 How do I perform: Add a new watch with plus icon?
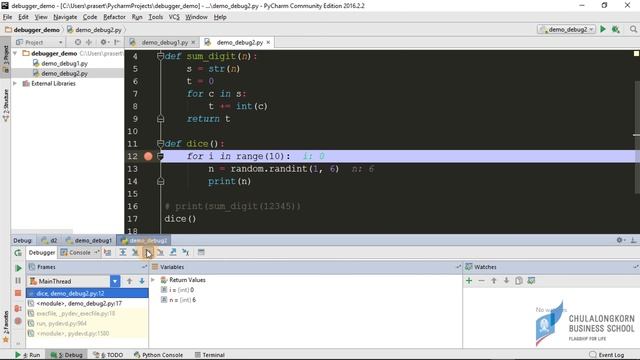(469, 281)
